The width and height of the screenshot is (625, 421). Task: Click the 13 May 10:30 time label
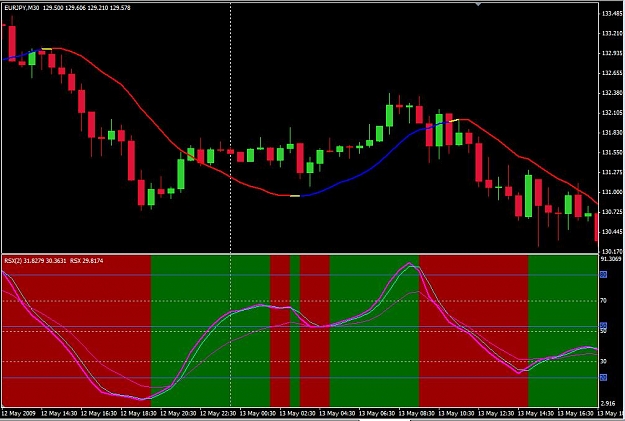click(456, 413)
